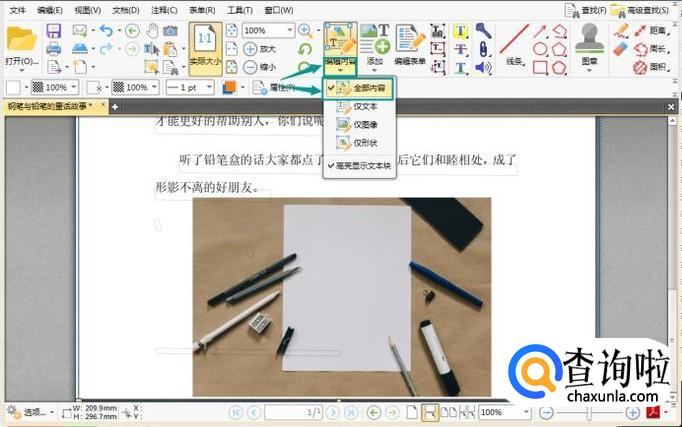
Task: Select the strikeout text tool
Action: coord(461,49)
